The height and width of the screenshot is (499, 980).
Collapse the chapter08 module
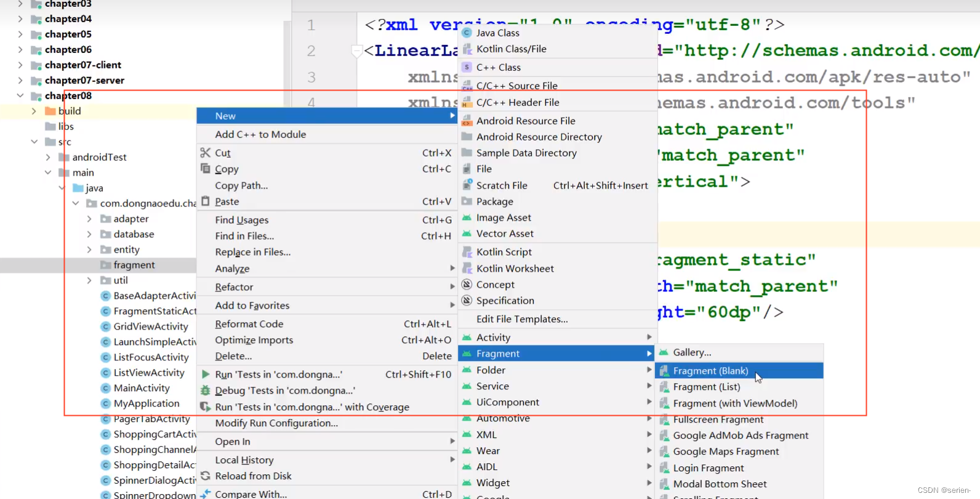pos(20,95)
